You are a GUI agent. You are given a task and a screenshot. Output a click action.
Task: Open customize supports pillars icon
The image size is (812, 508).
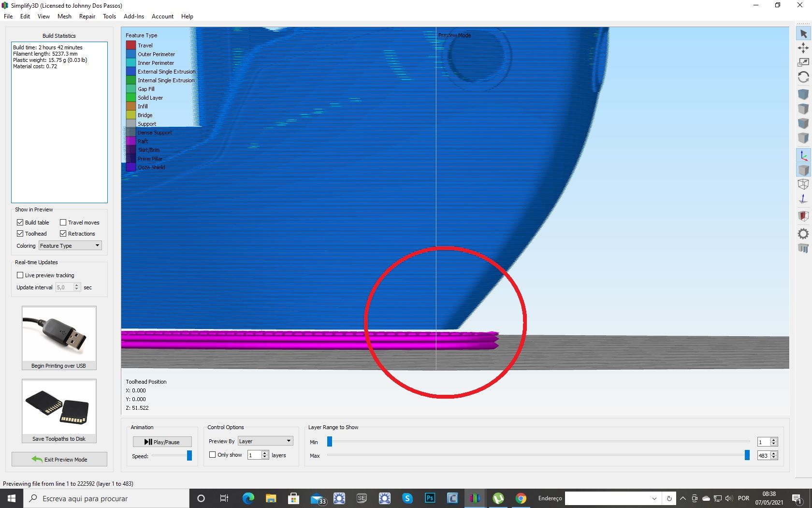(x=803, y=248)
